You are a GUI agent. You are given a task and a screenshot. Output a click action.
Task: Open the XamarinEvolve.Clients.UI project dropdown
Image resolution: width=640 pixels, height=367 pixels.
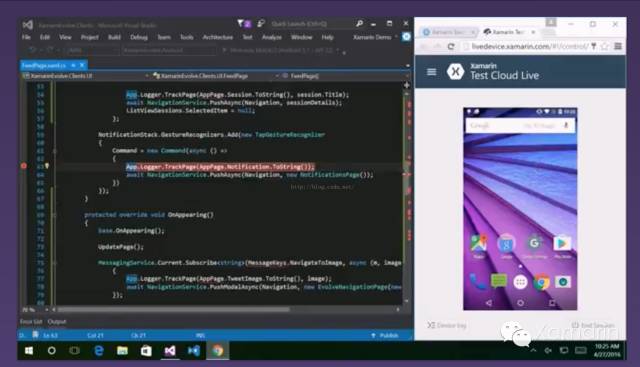(85, 76)
